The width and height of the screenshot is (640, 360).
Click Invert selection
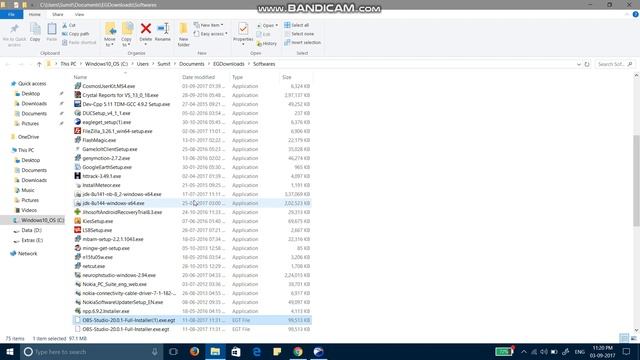coord(302,42)
